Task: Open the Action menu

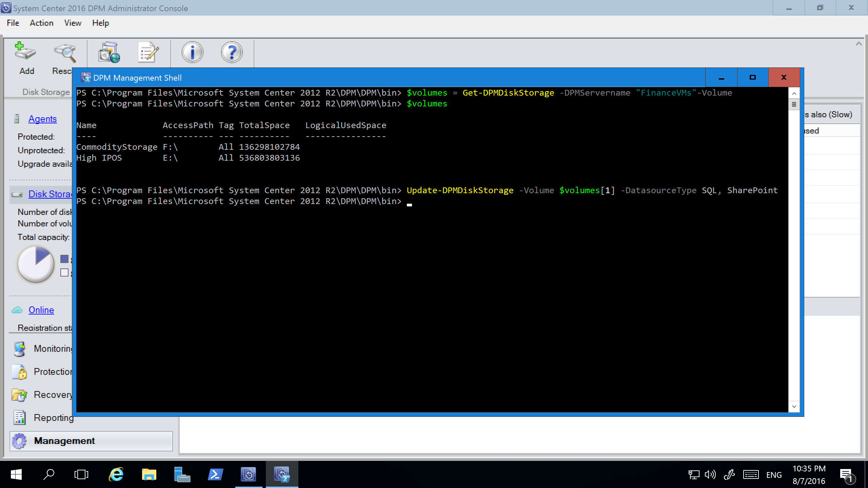Action: pyautogui.click(x=41, y=23)
